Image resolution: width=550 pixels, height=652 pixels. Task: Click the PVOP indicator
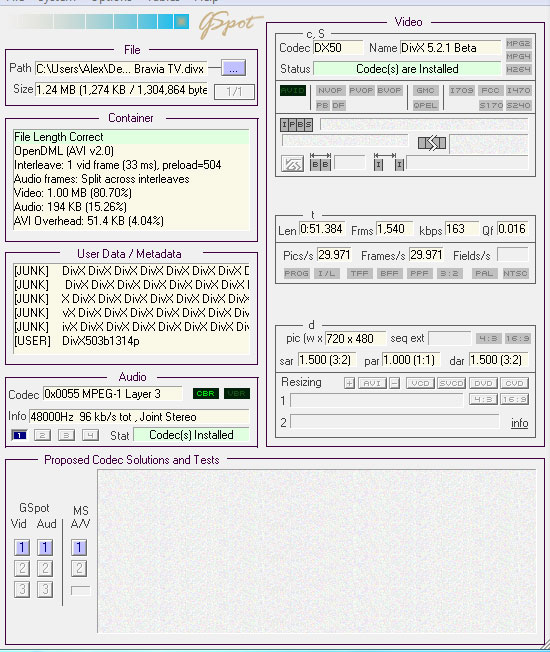pyautogui.click(x=361, y=90)
